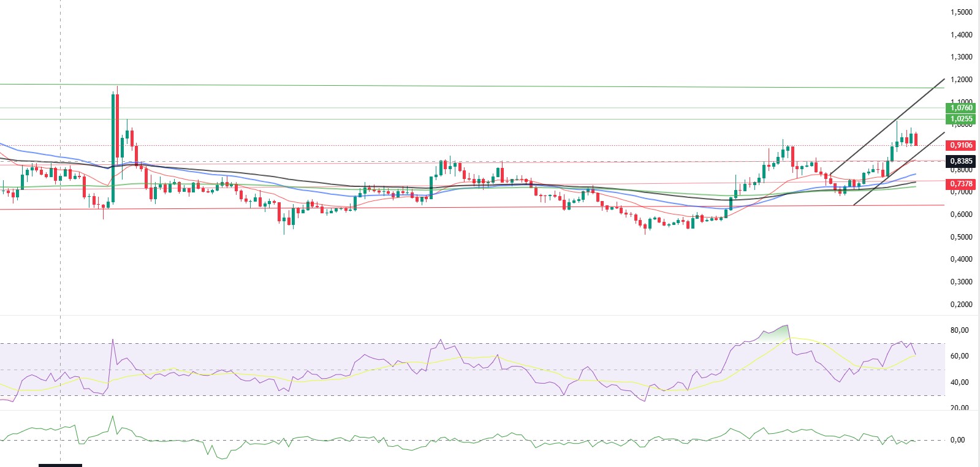Click the green 1,0255 price label
The height and width of the screenshot is (467, 980).
(x=961, y=119)
